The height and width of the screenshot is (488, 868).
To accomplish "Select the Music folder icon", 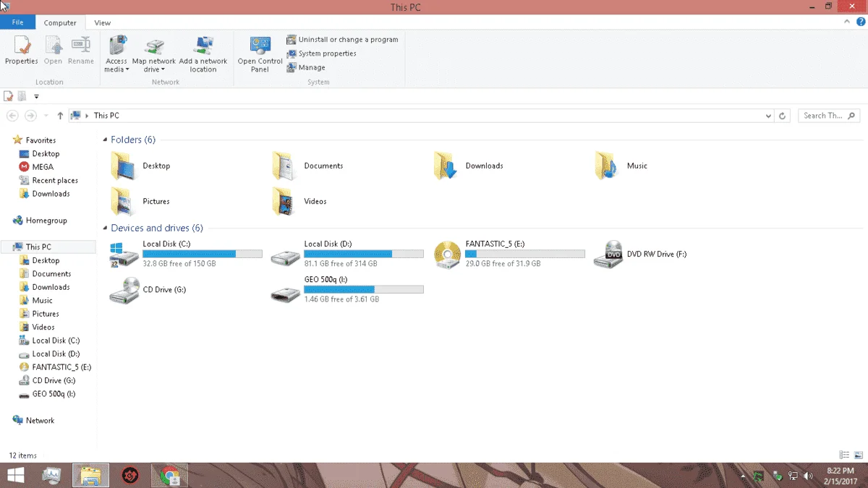I will 606,166.
